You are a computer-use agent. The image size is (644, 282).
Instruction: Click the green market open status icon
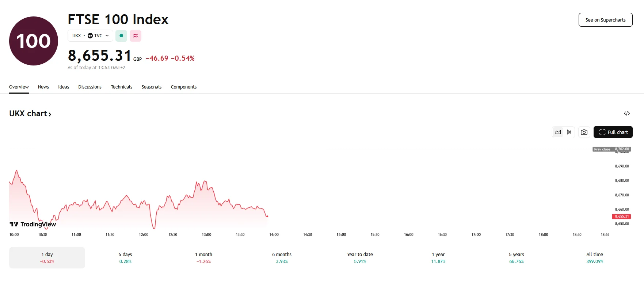coord(121,36)
